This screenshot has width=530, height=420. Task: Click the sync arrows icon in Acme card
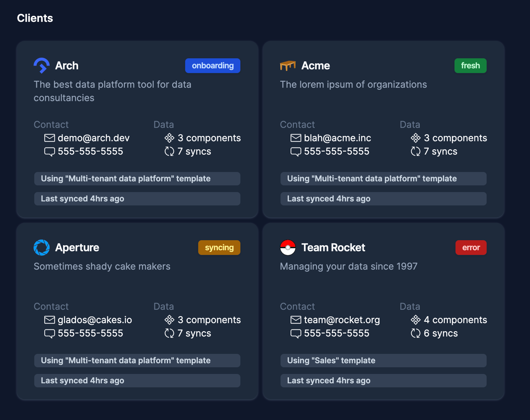pyautogui.click(x=416, y=151)
